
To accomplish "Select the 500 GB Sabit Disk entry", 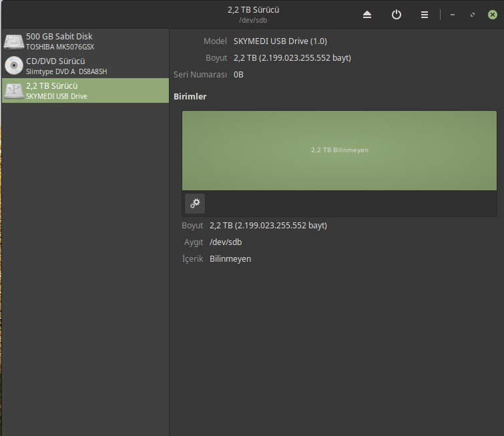I will point(85,41).
